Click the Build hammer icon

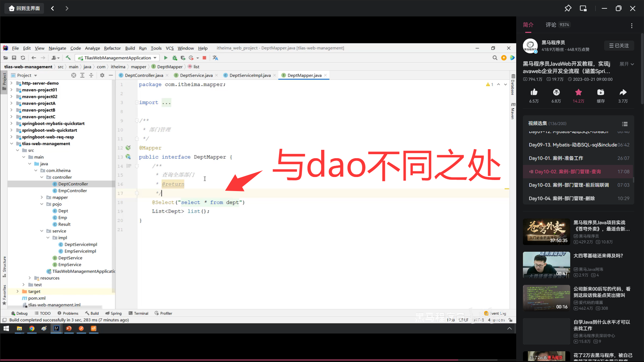point(68,58)
